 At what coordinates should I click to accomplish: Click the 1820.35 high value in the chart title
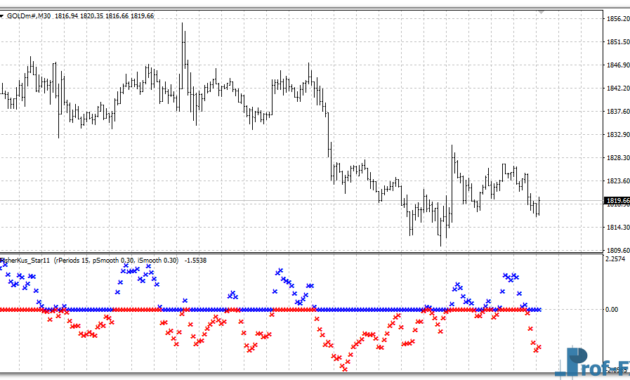(x=92, y=16)
